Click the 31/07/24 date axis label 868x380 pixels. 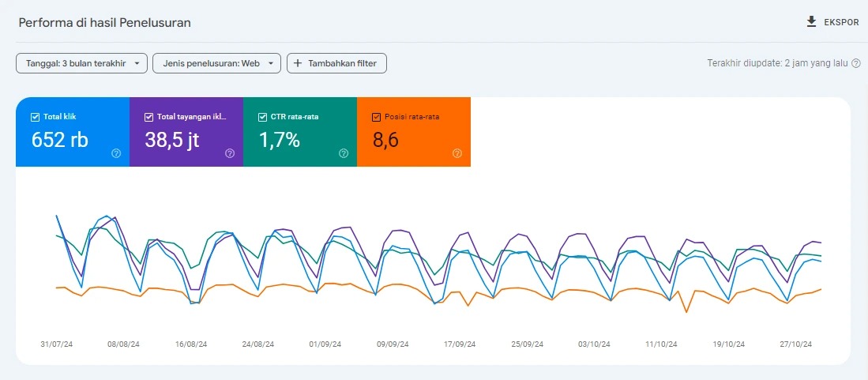tap(57, 344)
